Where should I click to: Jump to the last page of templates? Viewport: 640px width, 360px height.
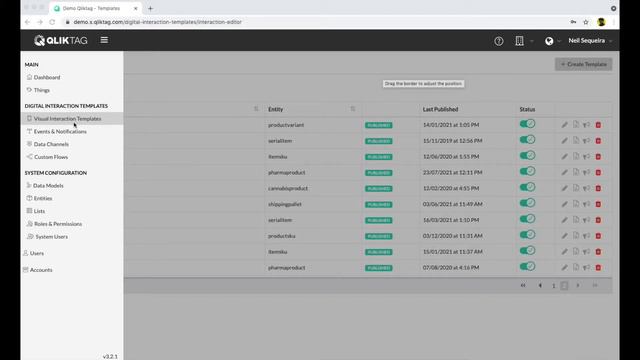595,286
